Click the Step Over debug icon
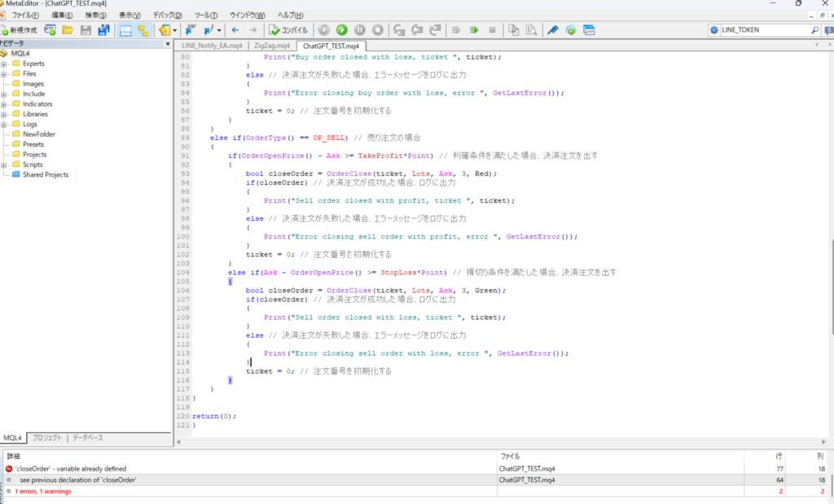Image resolution: width=834 pixels, height=504 pixels. (x=418, y=30)
